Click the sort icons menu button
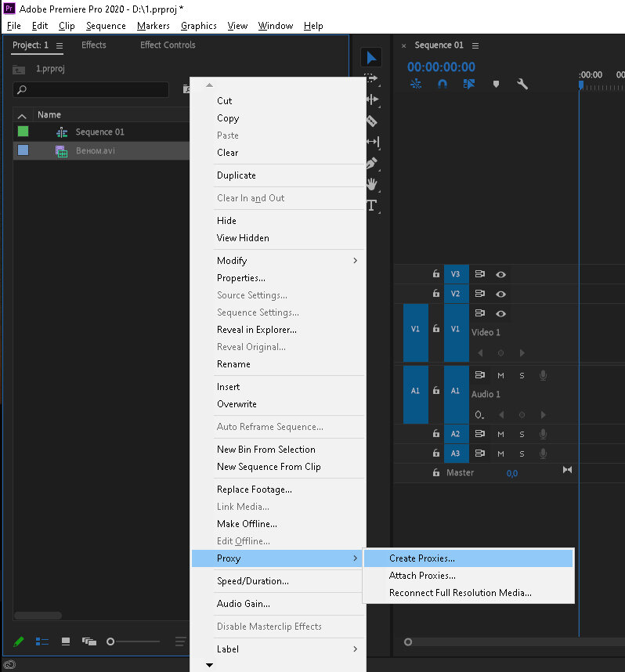The image size is (625, 672). (x=180, y=641)
